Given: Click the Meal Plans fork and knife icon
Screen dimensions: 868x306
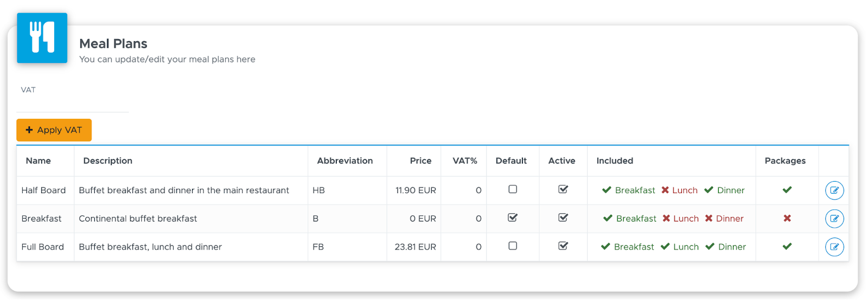Looking at the screenshot, I should pos(42,38).
